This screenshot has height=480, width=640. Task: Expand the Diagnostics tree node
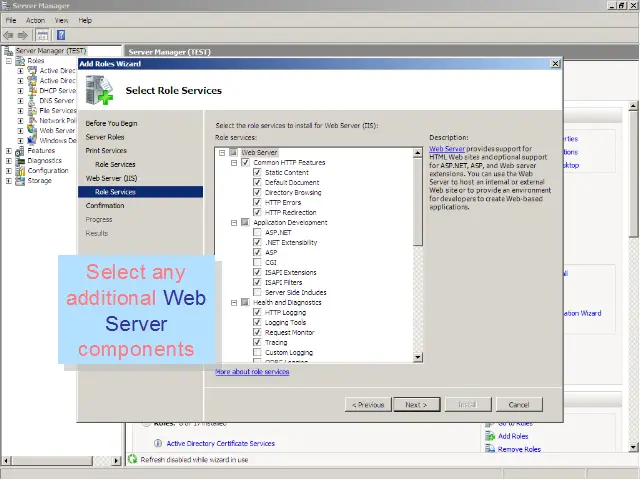pyautogui.click(x=9, y=161)
